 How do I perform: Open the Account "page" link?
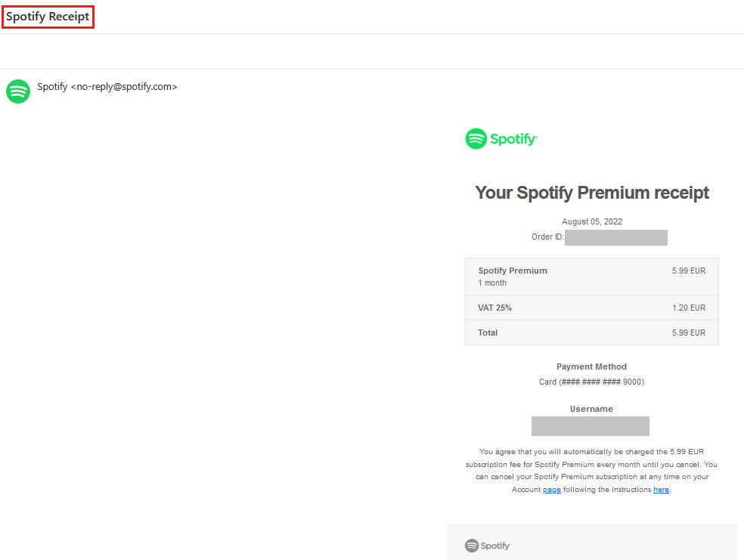552,490
